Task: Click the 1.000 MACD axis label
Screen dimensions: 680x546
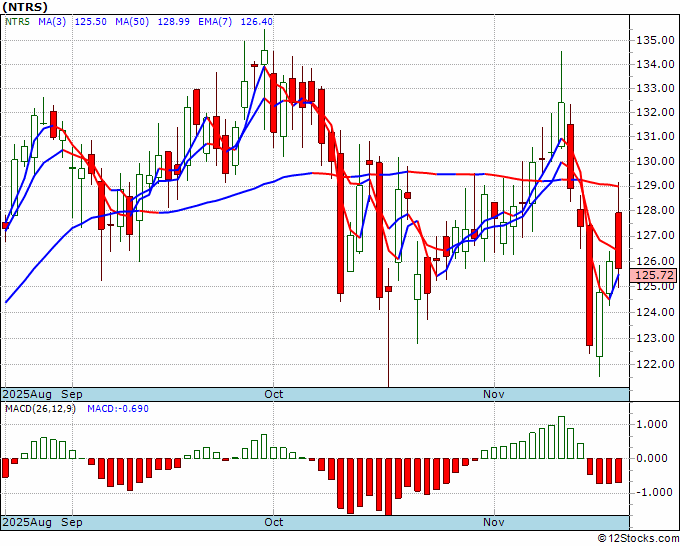Action: click(x=651, y=425)
